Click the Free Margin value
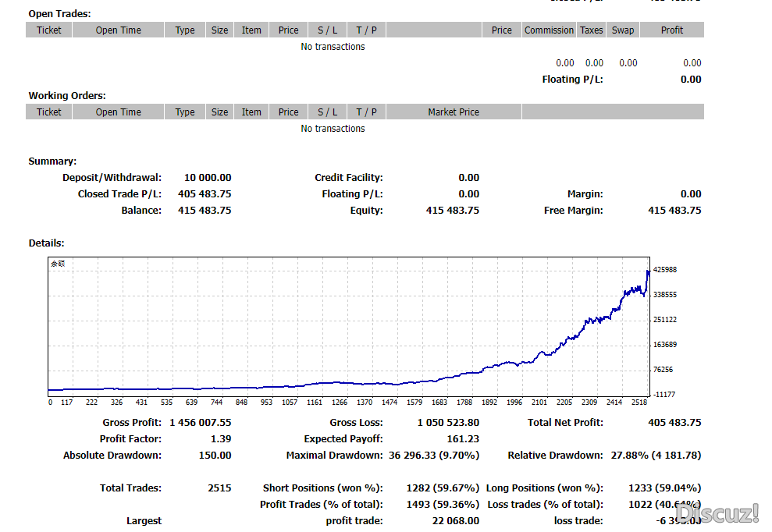The height and width of the screenshot is (532, 772). tap(674, 210)
